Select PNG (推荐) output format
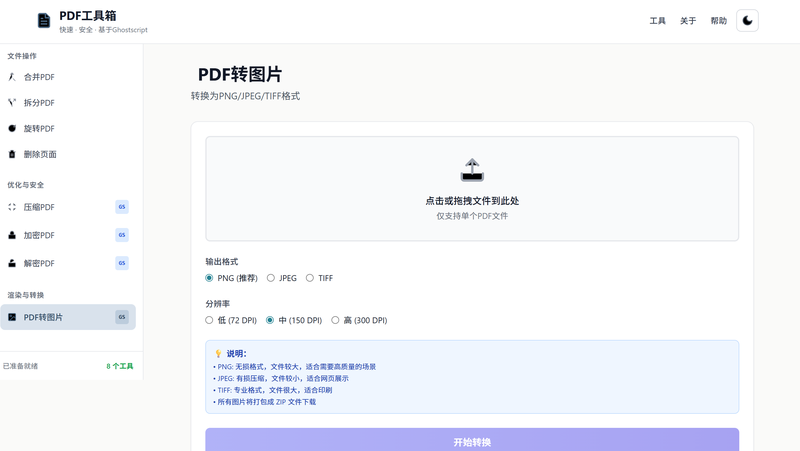This screenshot has width=800, height=451. pos(209,278)
